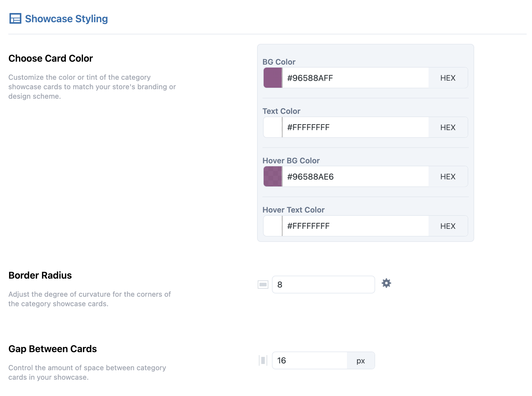Toggle BG Color HEX format button
Viewport: 532px width, 396px height.
click(x=448, y=78)
